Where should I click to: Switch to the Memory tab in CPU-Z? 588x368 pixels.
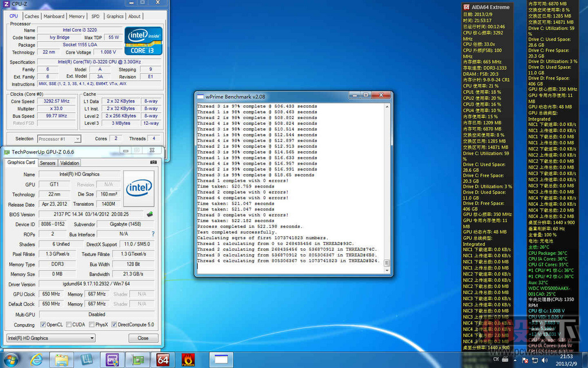[x=77, y=17]
